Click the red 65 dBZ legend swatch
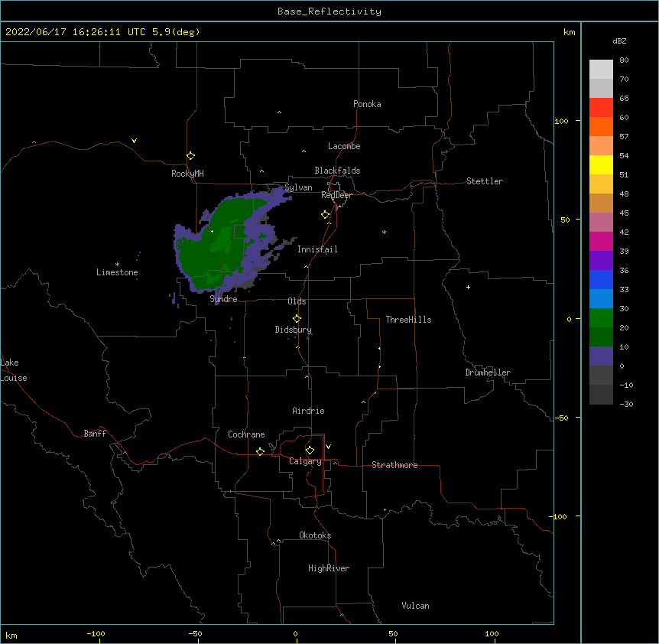The image size is (659, 644). tap(601, 108)
